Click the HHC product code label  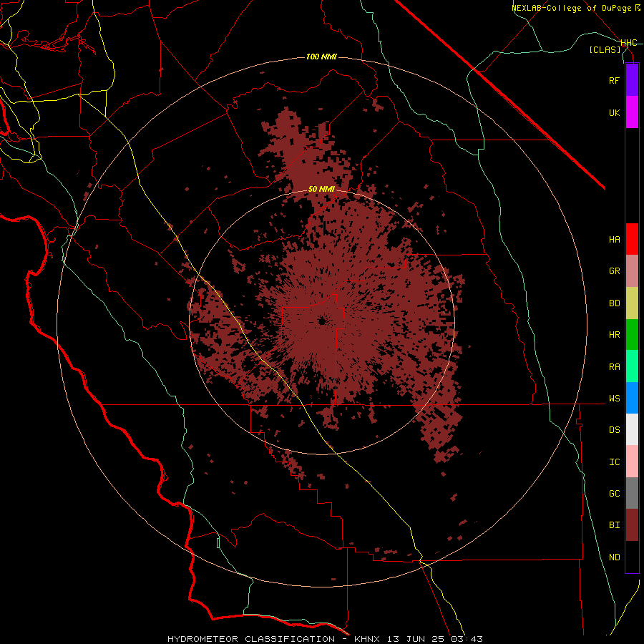629,43
